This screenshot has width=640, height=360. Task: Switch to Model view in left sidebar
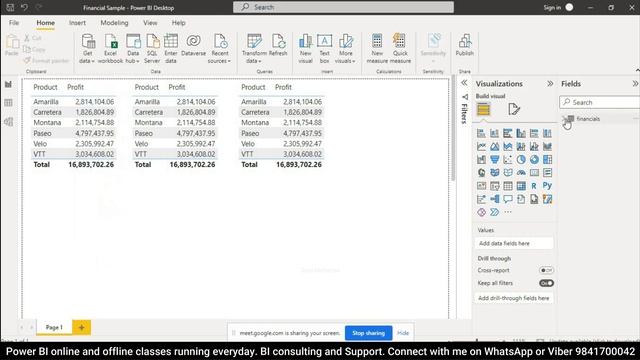click(9, 121)
